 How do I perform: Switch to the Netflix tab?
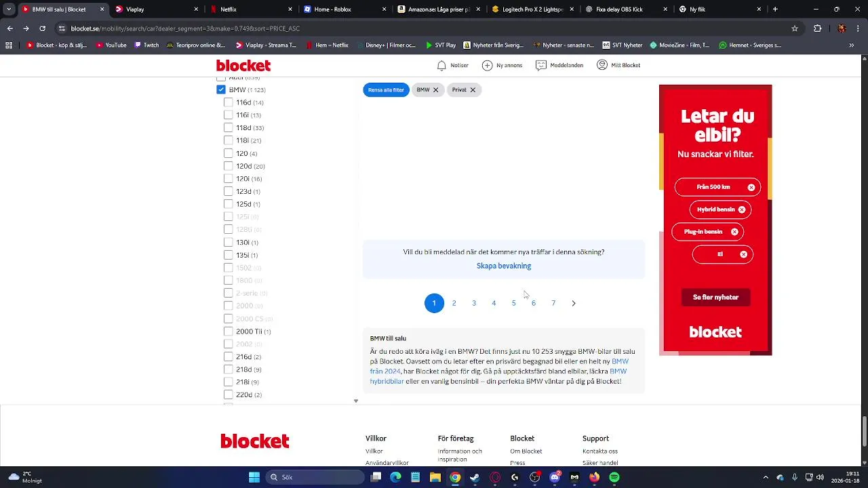[250, 9]
